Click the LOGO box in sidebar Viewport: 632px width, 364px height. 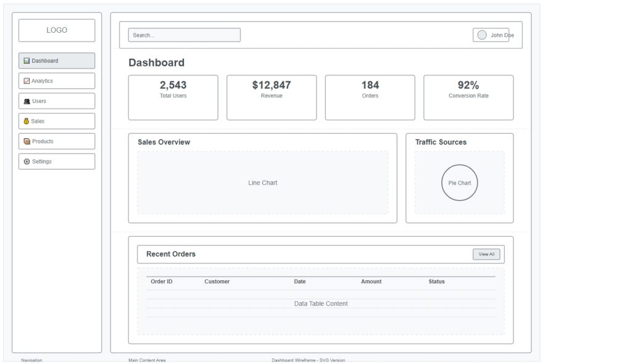pos(57,30)
